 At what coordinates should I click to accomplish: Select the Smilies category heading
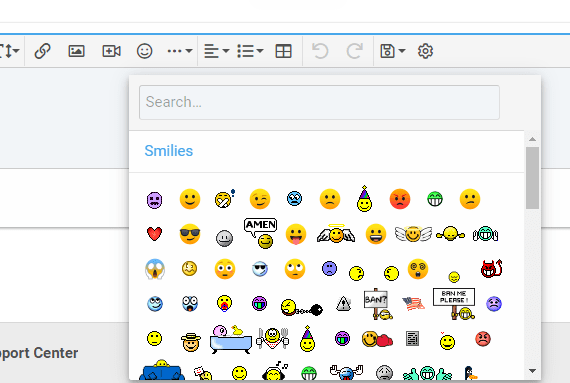[169, 151]
